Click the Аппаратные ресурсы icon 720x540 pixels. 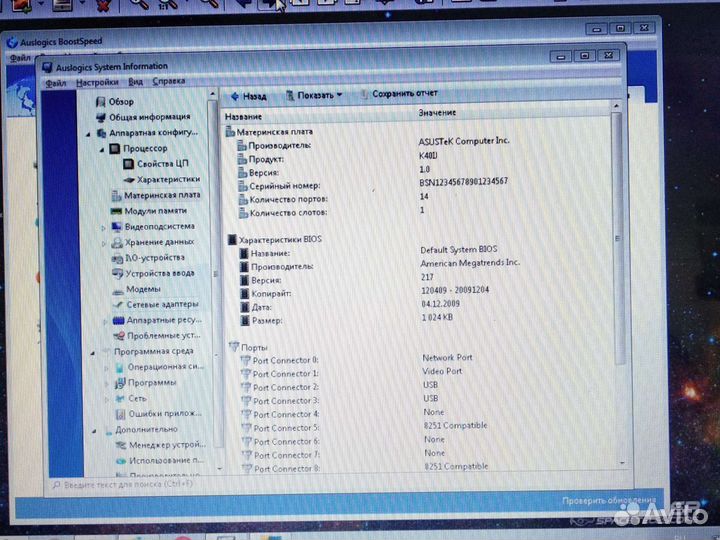[118, 321]
